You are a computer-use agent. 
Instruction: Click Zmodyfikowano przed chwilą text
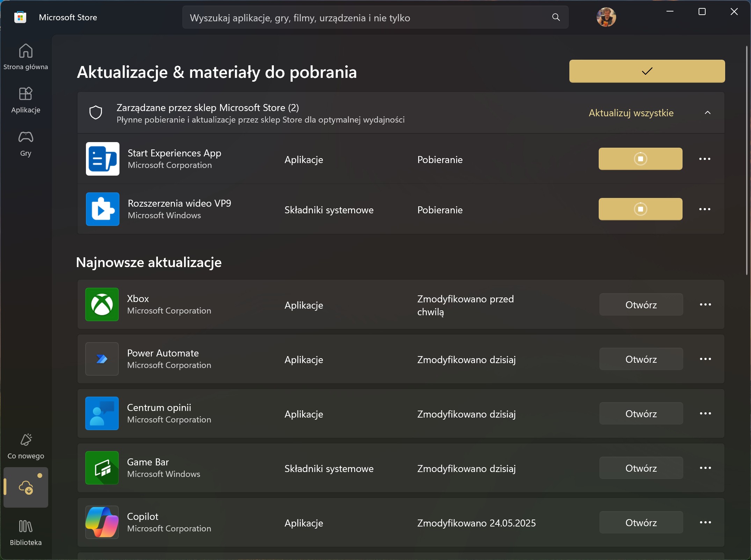465,305
